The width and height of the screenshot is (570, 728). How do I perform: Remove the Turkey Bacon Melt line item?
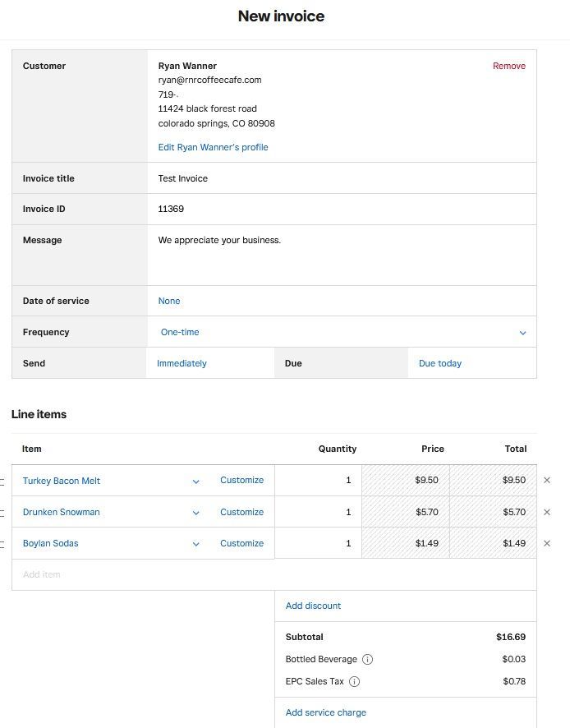coord(547,481)
